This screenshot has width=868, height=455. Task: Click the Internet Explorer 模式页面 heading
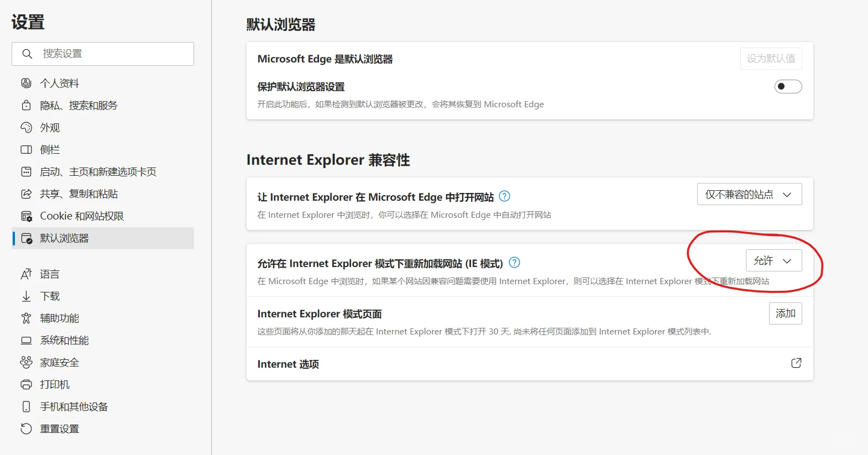[x=320, y=313]
